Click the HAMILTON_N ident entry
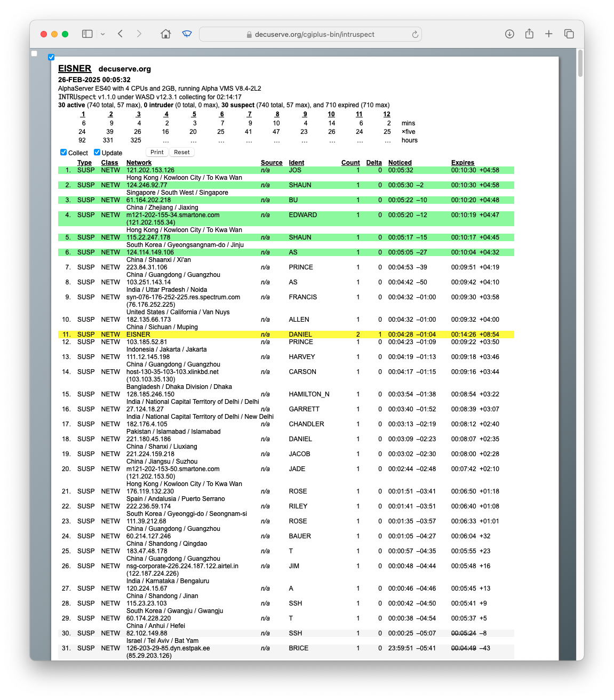Screen dimensions: 614x700 click(309, 394)
